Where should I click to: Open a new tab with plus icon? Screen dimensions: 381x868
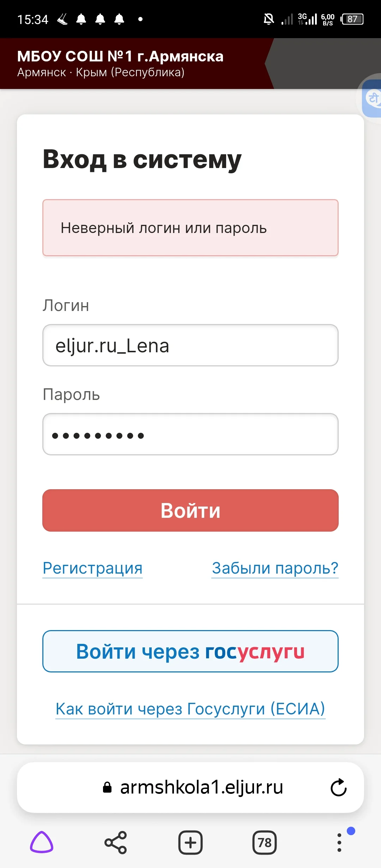(190, 843)
